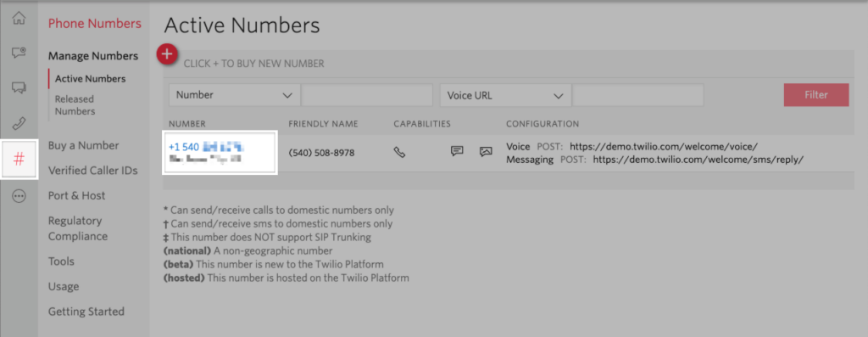Select the messaging bubbles sidebar icon
868x337 pixels.
click(19, 87)
